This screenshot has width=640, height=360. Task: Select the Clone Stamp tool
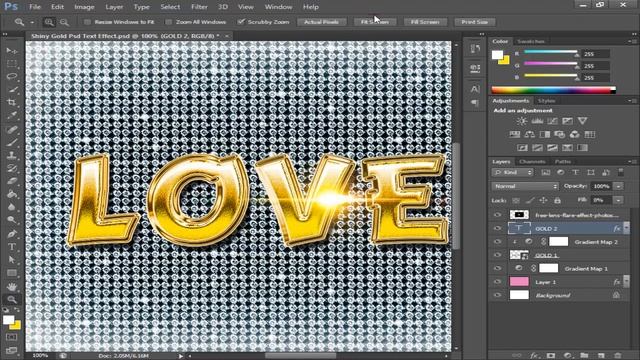click(x=11, y=155)
